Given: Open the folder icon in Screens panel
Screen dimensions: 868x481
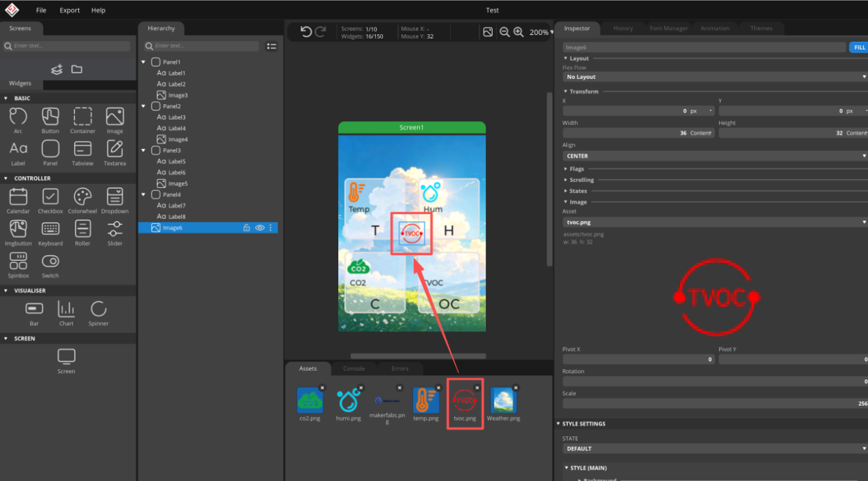Looking at the screenshot, I should (x=77, y=69).
